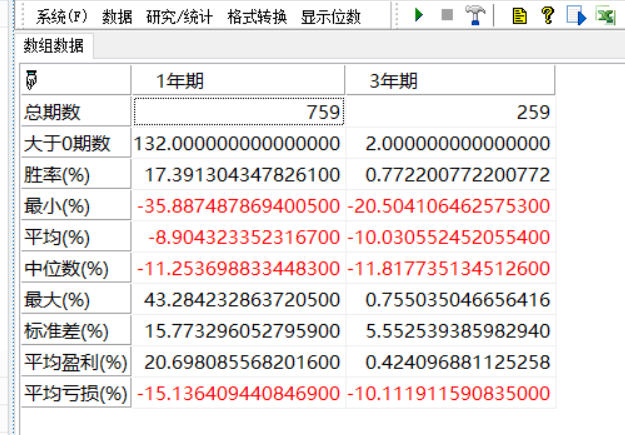Click the 1年期 column header
This screenshot has height=435, width=625.
tap(238, 81)
